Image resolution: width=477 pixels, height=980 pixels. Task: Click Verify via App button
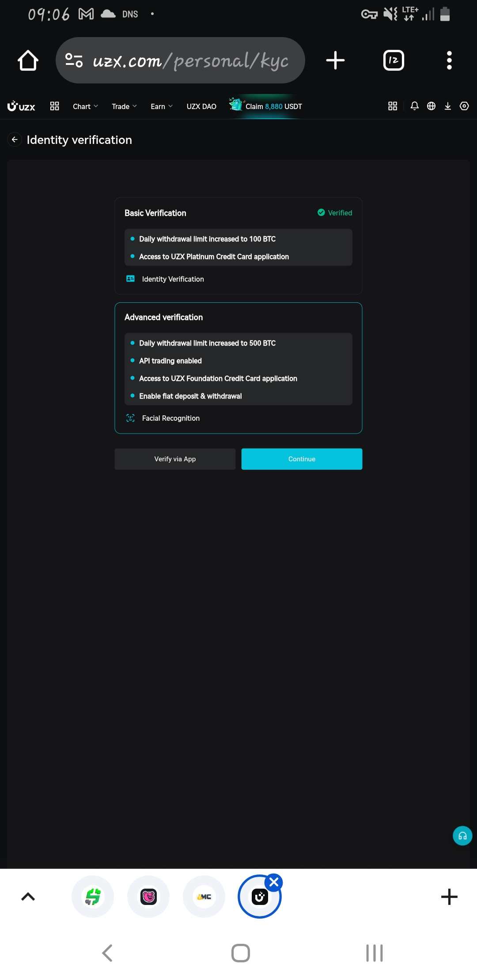tap(175, 459)
